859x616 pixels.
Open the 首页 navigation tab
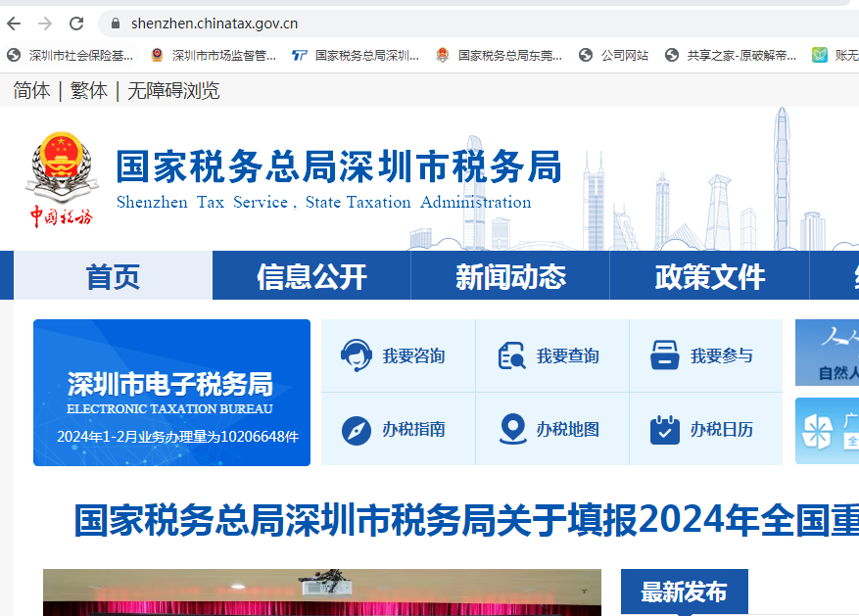tap(113, 276)
